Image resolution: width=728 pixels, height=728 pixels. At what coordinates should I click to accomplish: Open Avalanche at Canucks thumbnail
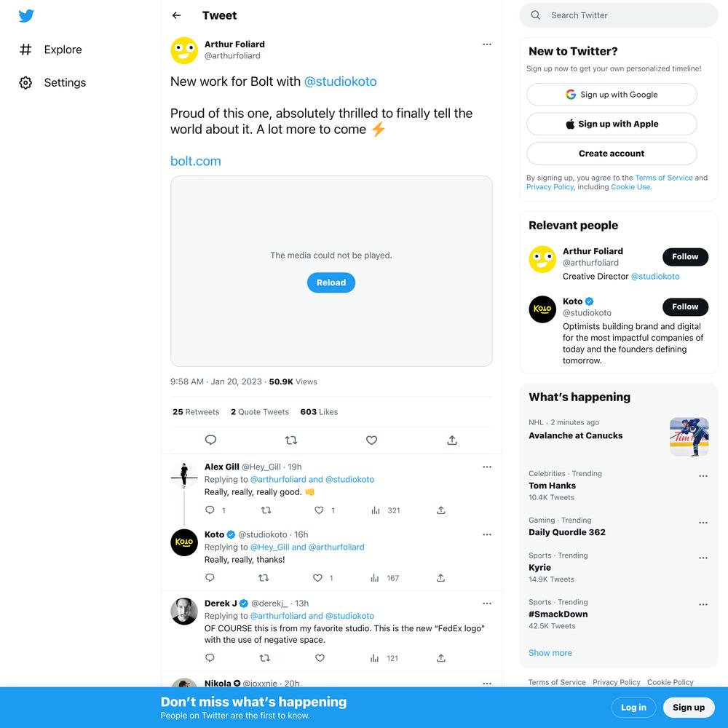[689, 437]
